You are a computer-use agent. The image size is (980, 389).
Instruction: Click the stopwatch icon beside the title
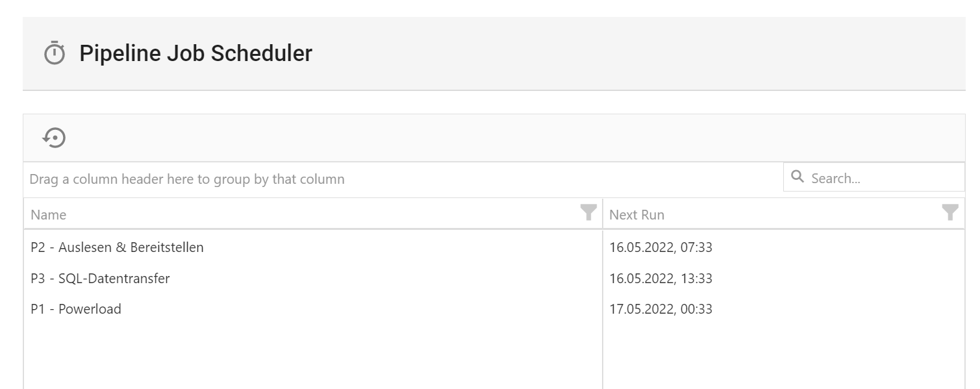(x=55, y=52)
